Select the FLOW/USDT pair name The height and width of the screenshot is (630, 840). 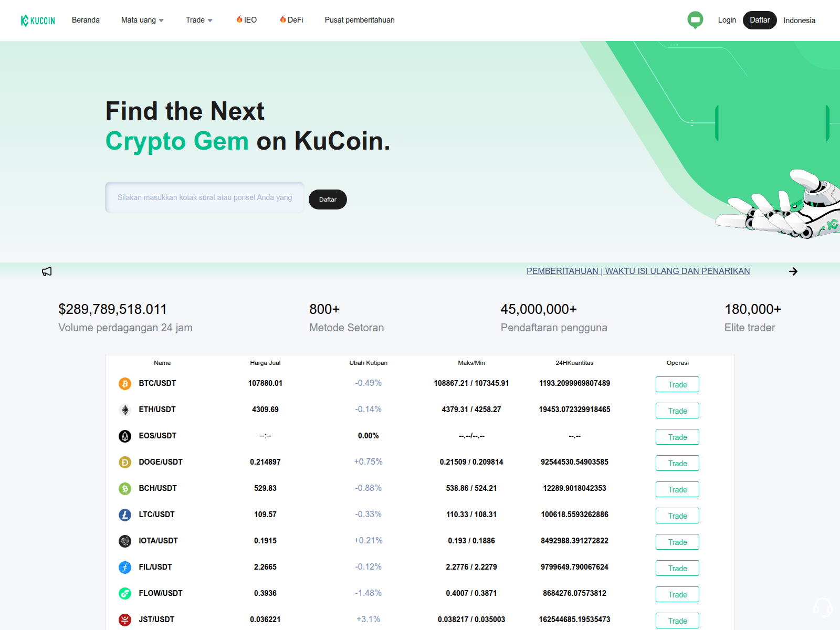[x=161, y=593]
